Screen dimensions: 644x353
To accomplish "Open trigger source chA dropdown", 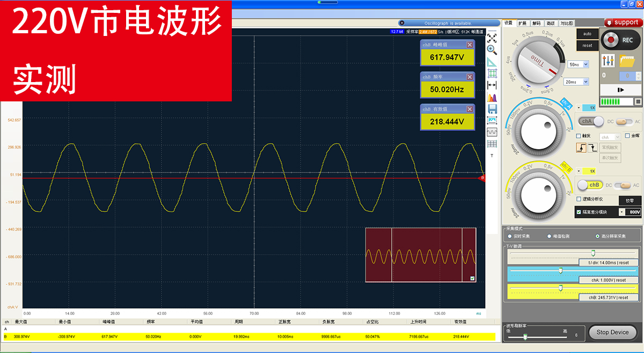I will [610, 137].
